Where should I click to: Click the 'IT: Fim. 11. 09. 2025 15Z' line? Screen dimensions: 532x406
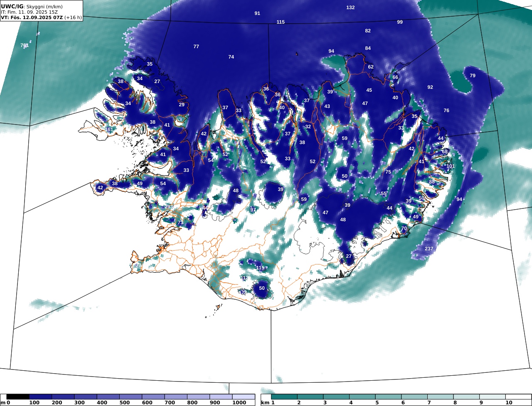(x=29, y=12)
